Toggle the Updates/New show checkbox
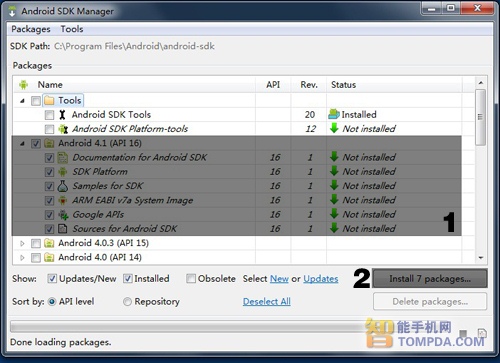This screenshot has width=500, height=363. pyautogui.click(x=52, y=278)
